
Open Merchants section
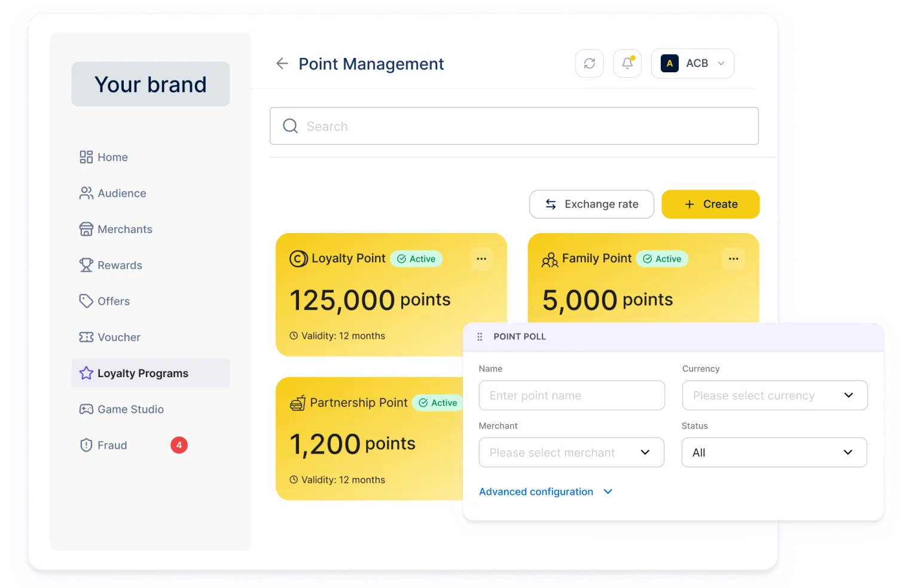(151, 229)
